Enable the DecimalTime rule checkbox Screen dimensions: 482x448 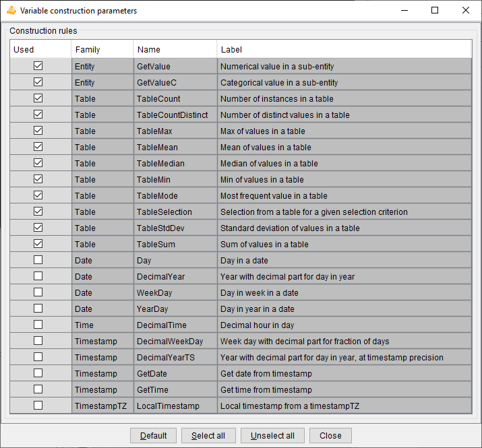[38, 325]
